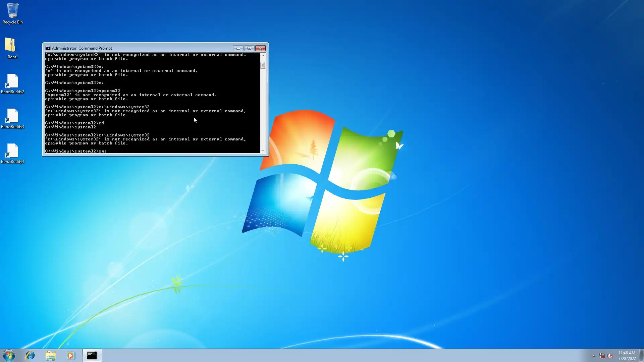Launch Windows Media Player from taskbar

click(x=71, y=355)
